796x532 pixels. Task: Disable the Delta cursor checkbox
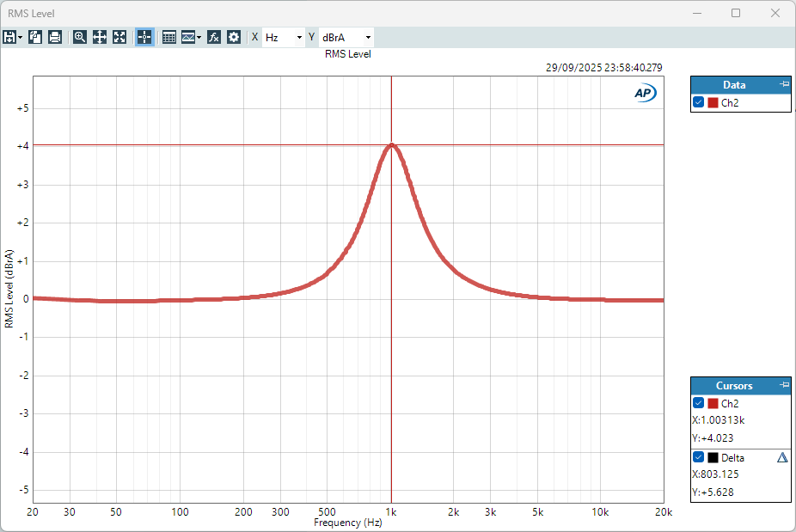(699, 457)
